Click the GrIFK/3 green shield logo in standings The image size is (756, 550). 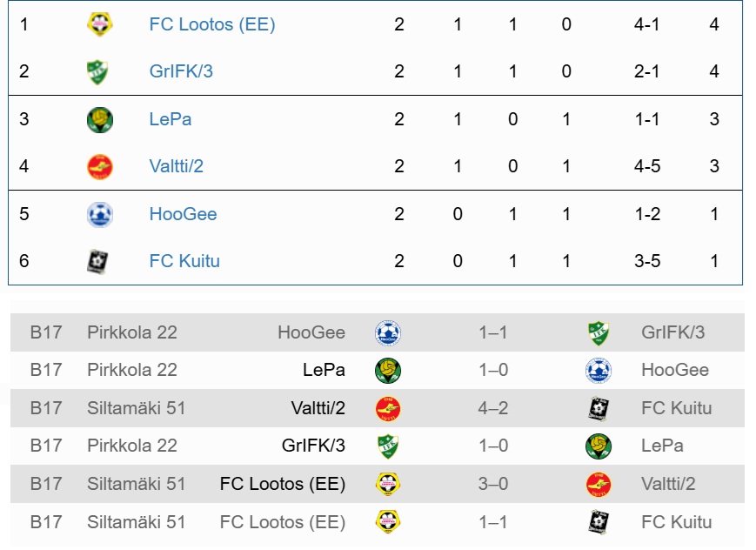click(x=98, y=71)
